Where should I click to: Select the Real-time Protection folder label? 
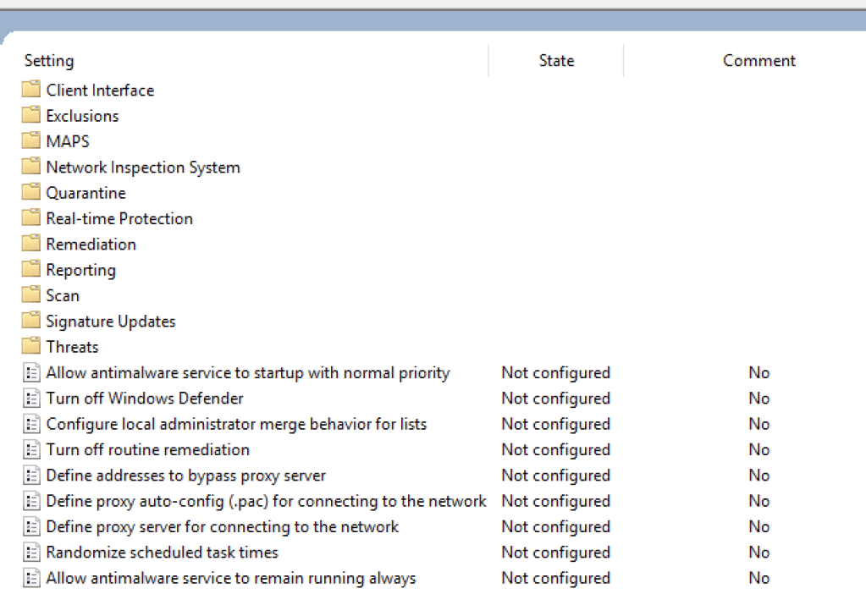(x=119, y=218)
